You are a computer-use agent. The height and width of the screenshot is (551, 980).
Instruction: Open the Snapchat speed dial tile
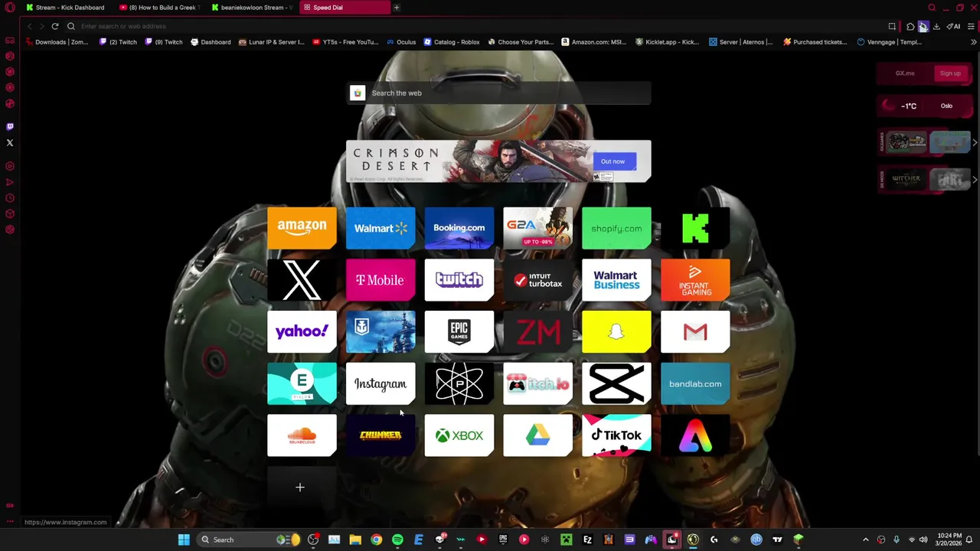(616, 331)
